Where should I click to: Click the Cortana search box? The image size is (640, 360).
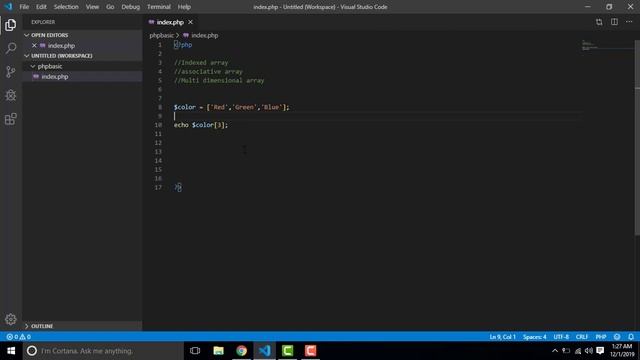tap(103, 351)
